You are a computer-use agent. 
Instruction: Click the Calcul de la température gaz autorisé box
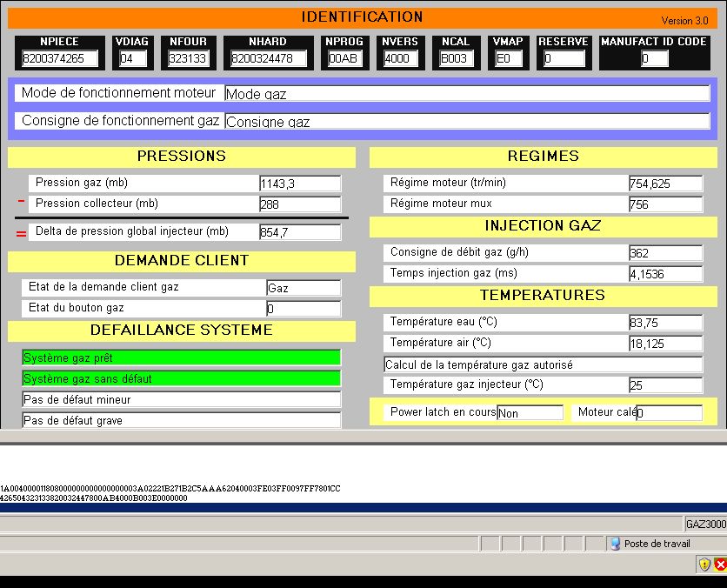pyautogui.click(x=543, y=365)
